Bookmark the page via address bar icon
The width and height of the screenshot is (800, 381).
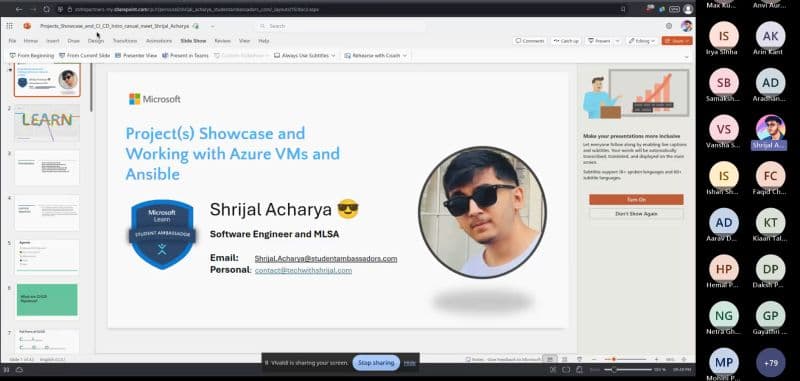coord(623,9)
